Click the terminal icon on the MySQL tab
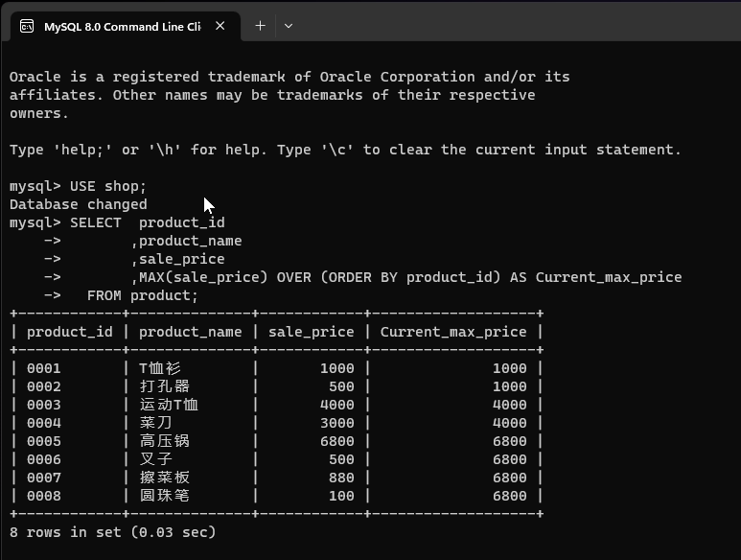This screenshot has width=741, height=560. click(x=28, y=26)
